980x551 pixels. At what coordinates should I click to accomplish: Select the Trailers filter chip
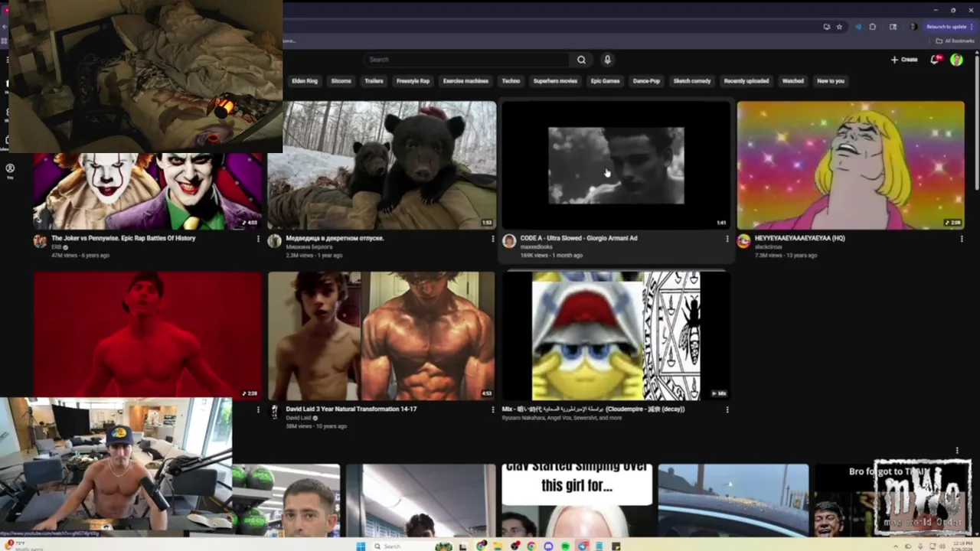374,81
